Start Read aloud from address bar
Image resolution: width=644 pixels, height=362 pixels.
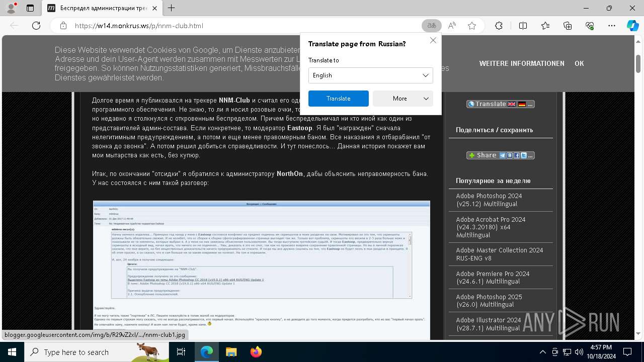point(452,26)
